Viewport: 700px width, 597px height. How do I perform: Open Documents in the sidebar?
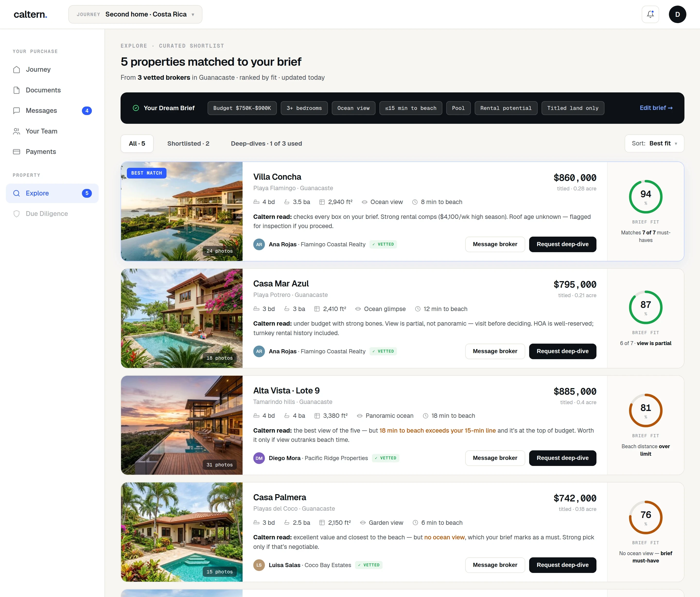[52, 90]
